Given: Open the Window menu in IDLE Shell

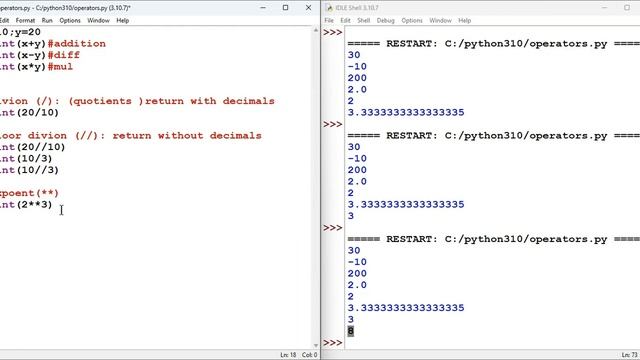Looking at the screenshot, I should (x=440, y=20).
